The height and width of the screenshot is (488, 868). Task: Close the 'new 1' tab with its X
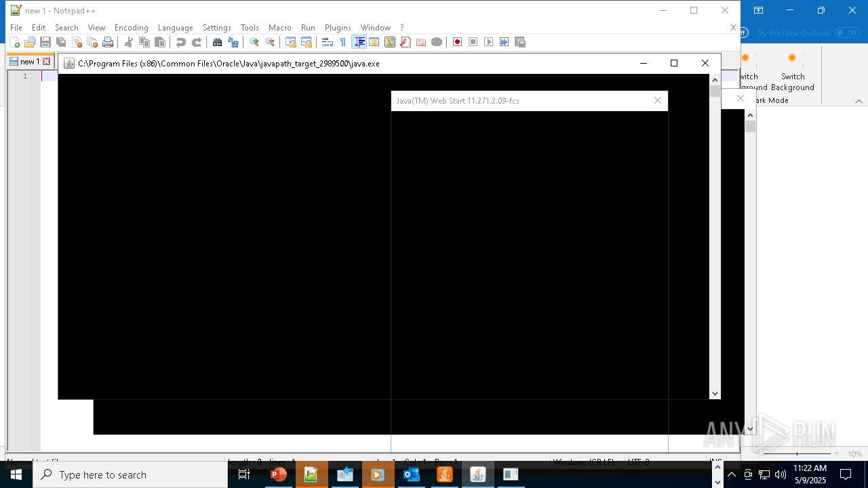47,62
